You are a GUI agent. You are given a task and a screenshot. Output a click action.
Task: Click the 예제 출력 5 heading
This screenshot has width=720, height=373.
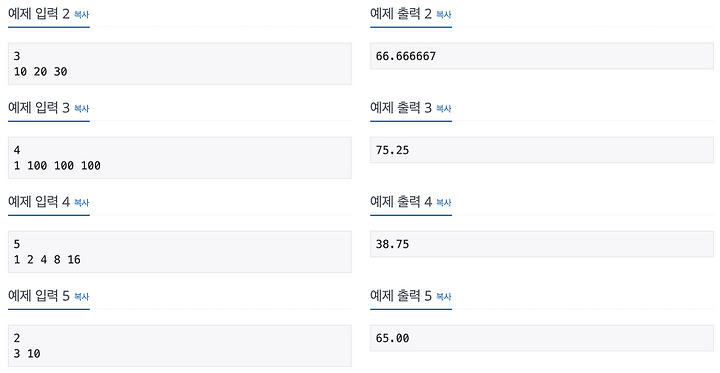[401, 296]
